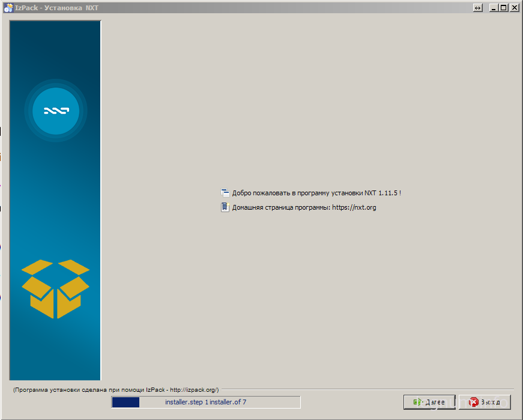The image size is (523, 420).
Task: Click the window title 'IzPack - Установка NXT'
Action: click(x=56, y=8)
